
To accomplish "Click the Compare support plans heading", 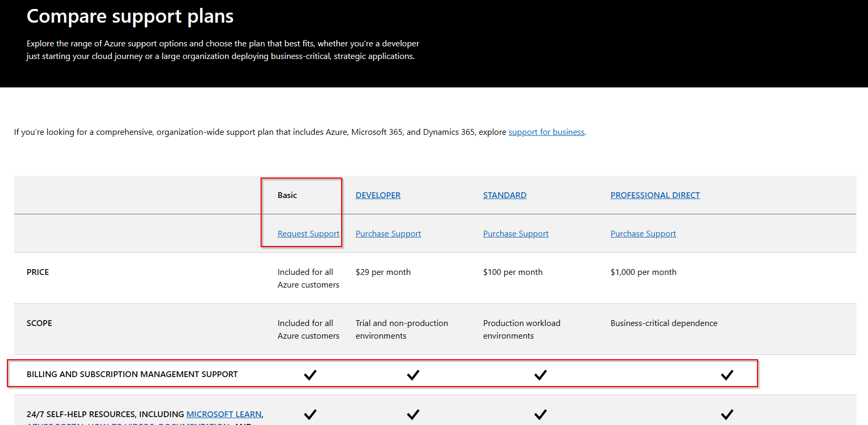I will 130,16.
